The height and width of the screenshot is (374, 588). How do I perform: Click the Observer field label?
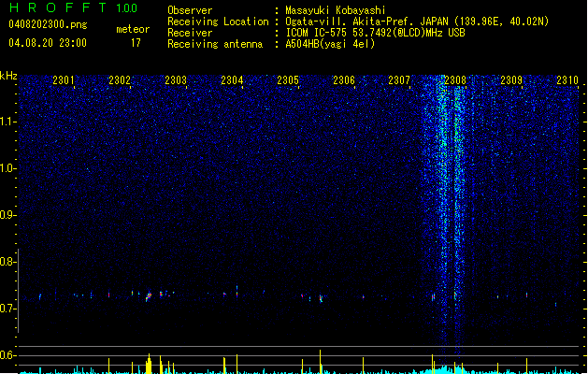190,10
